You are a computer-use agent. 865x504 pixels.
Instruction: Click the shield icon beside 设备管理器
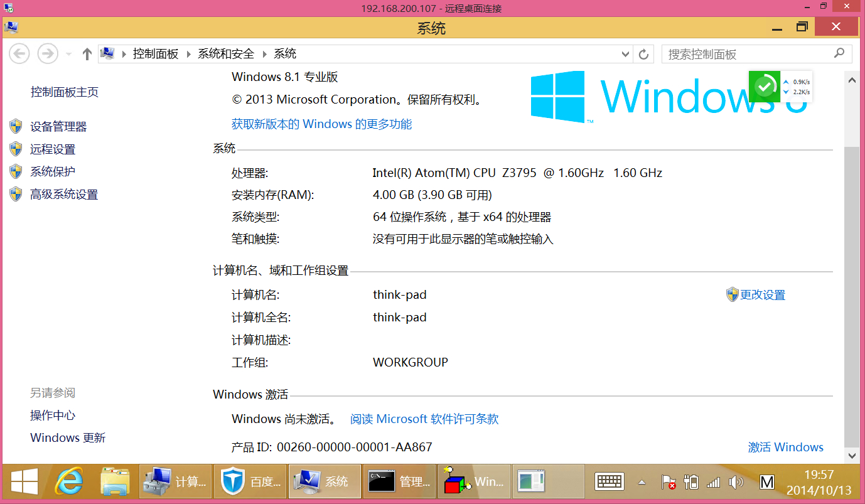tap(16, 126)
